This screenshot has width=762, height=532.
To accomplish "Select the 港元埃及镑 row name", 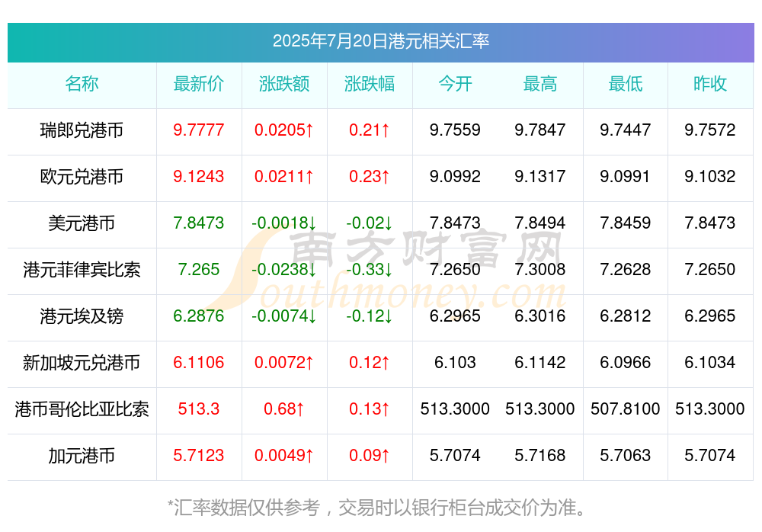I will [82, 316].
